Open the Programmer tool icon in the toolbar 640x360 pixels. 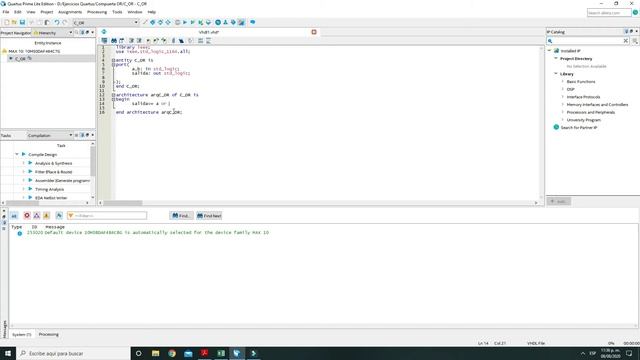click(x=233, y=22)
